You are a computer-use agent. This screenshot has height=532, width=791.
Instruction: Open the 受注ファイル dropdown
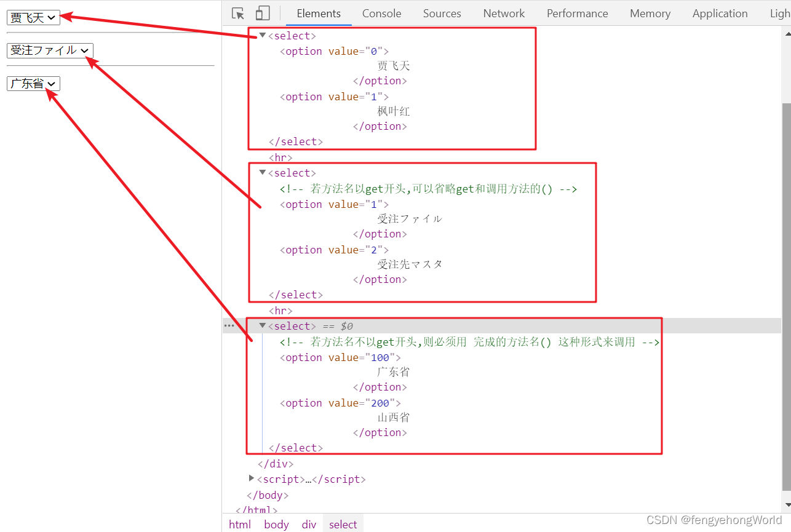[x=50, y=50]
